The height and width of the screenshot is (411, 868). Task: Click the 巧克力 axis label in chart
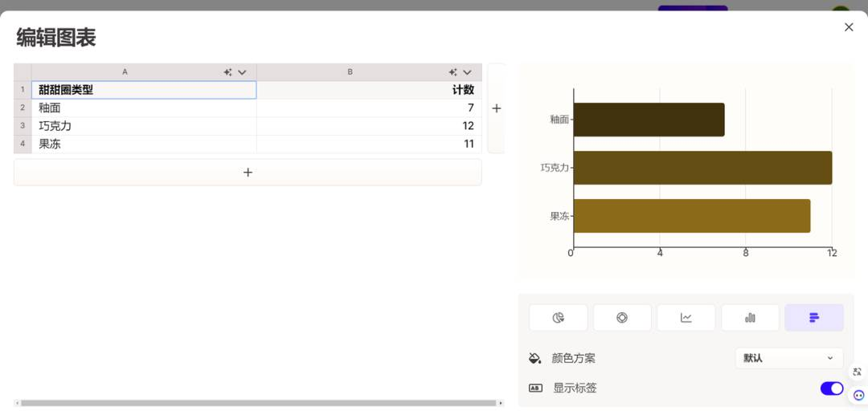tap(555, 168)
